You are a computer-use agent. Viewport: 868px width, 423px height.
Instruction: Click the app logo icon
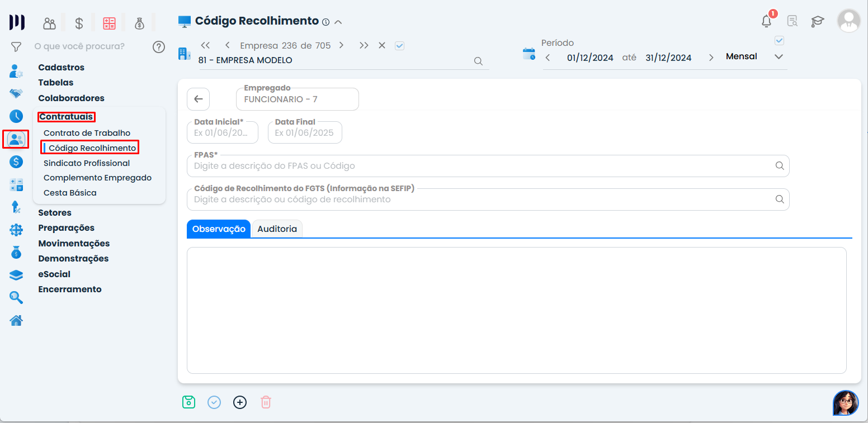pyautogui.click(x=17, y=22)
